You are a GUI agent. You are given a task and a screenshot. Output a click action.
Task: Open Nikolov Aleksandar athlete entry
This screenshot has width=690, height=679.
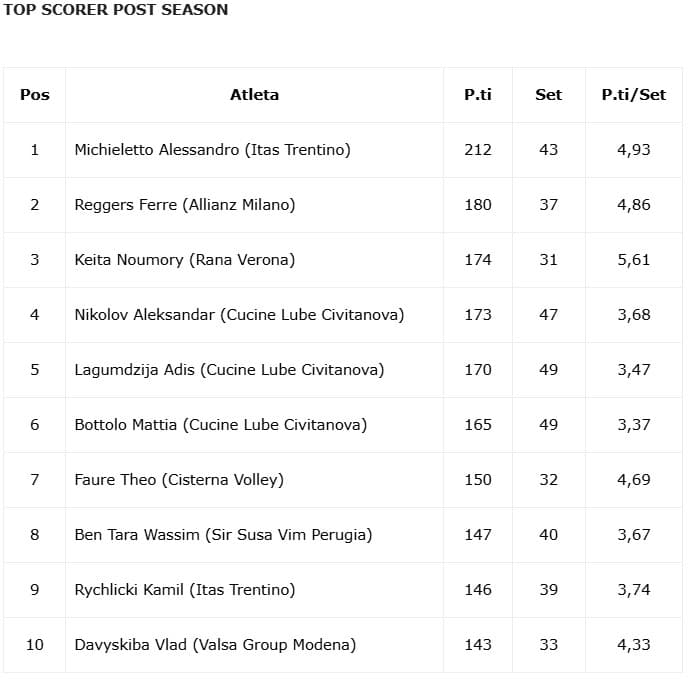coord(239,315)
